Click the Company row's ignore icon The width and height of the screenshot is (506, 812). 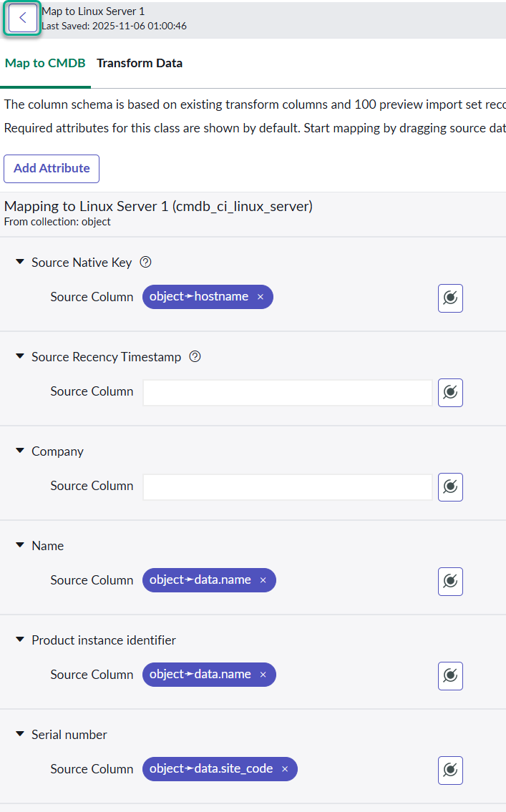click(x=450, y=487)
